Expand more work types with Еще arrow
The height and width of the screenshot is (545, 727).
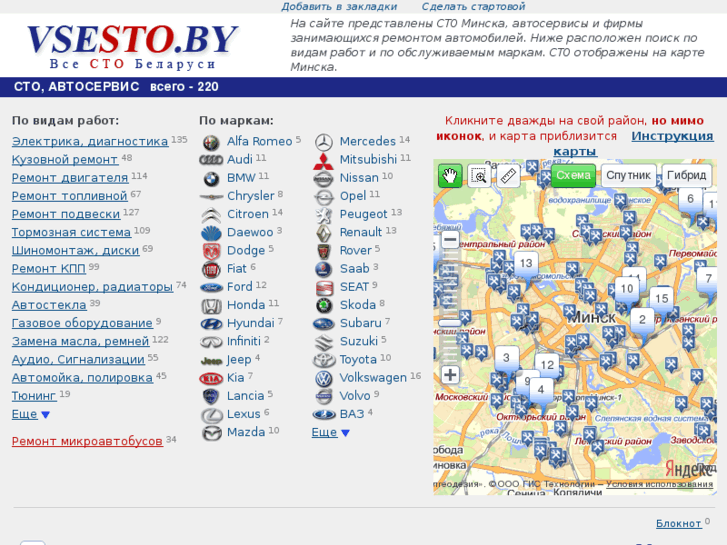tap(45, 415)
